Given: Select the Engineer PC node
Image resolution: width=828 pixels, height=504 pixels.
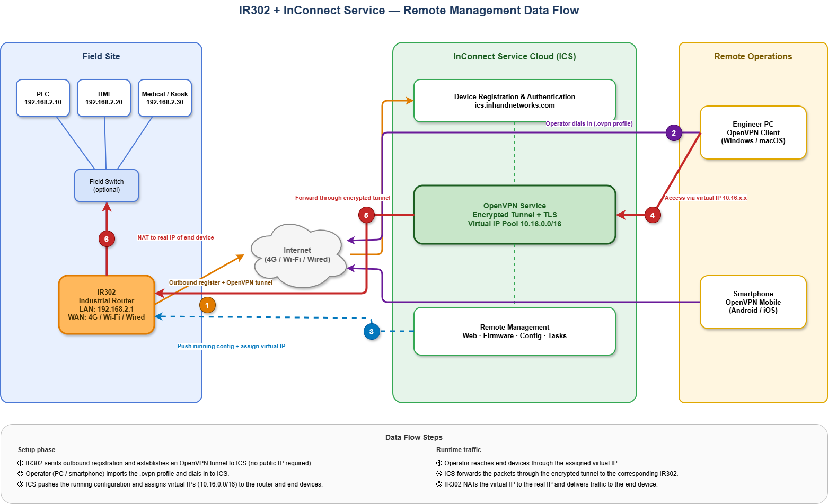Looking at the screenshot, I should pos(753,132).
